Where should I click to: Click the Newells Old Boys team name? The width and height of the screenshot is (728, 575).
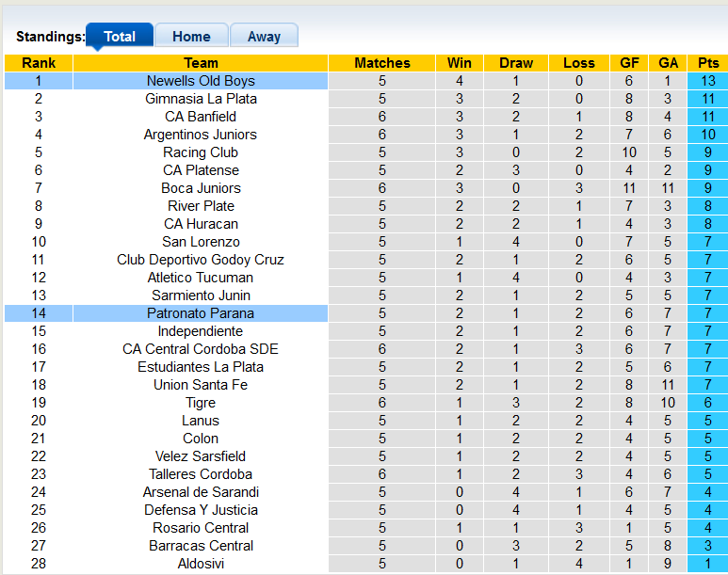(201, 81)
